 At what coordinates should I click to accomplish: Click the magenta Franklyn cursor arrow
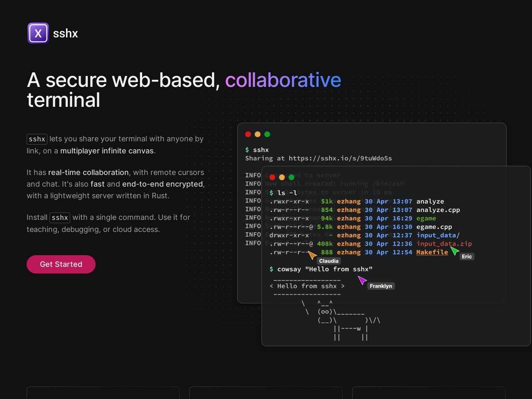362,280
